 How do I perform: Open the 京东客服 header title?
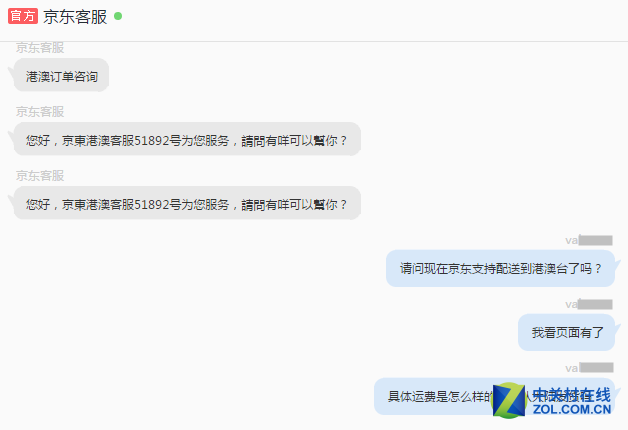click(75, 17)
